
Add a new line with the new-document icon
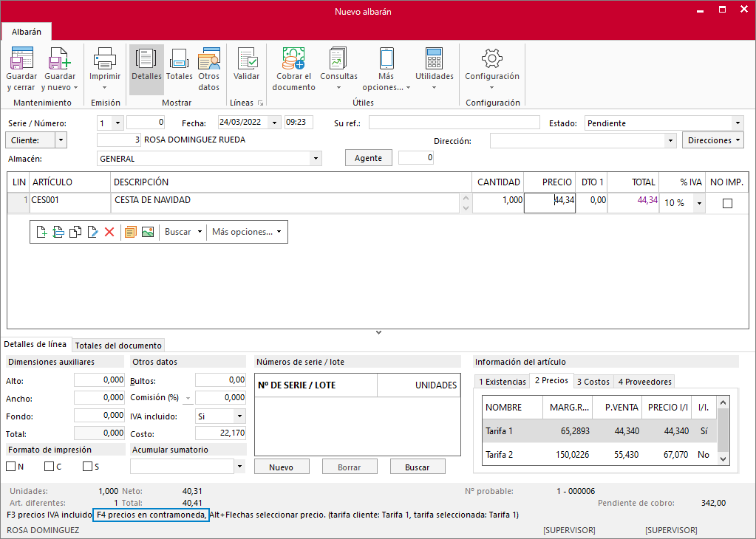click(41, 232)
